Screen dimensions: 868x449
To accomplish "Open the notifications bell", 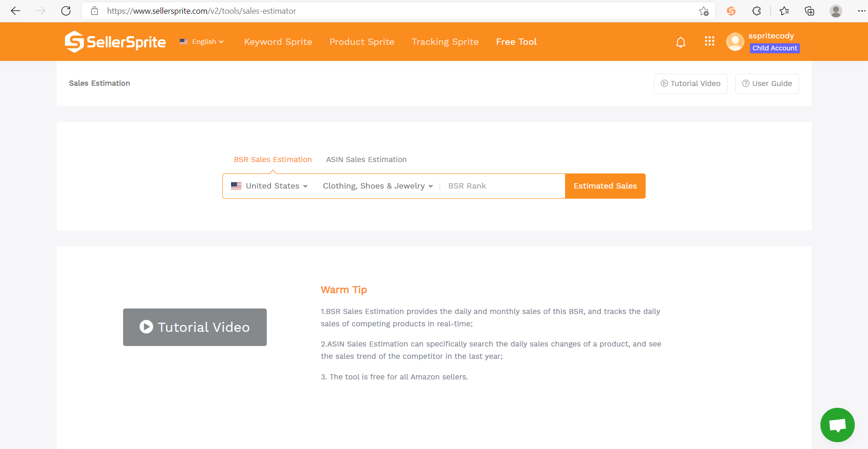I will pos(681,42).
